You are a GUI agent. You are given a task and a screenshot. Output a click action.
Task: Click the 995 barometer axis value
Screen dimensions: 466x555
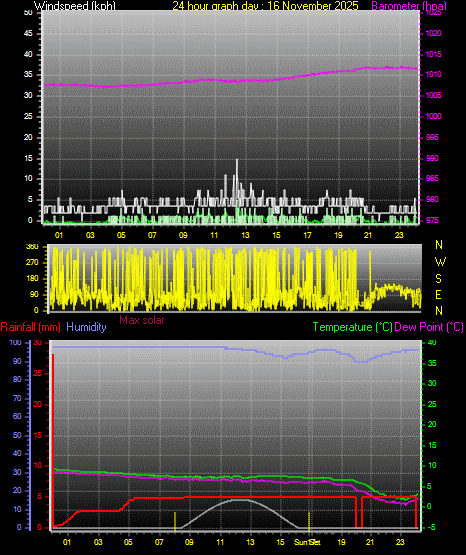pyautogui.click(x=432, y=137)
